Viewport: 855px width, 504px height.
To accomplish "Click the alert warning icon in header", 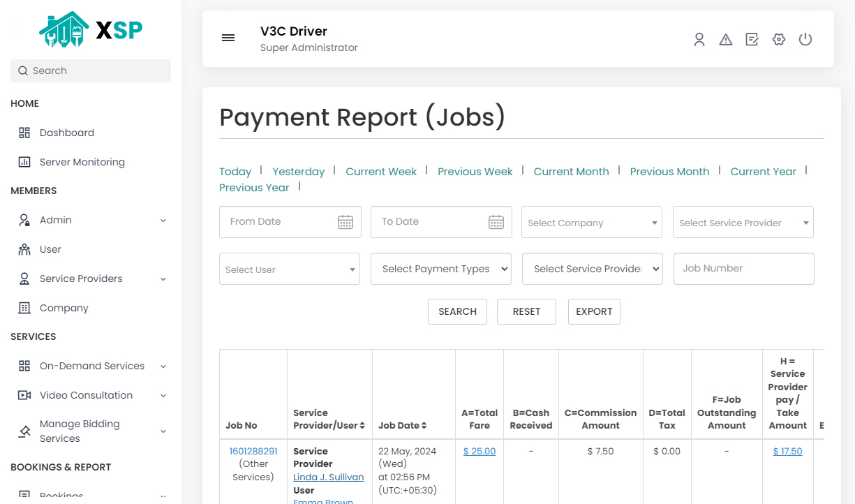I will coord(726,39).
